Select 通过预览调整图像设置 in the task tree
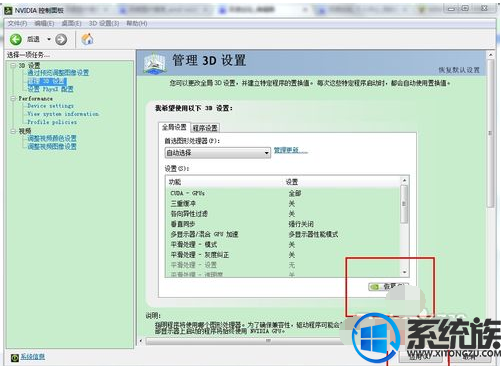 pyautogui.click(x=58, y=73)
